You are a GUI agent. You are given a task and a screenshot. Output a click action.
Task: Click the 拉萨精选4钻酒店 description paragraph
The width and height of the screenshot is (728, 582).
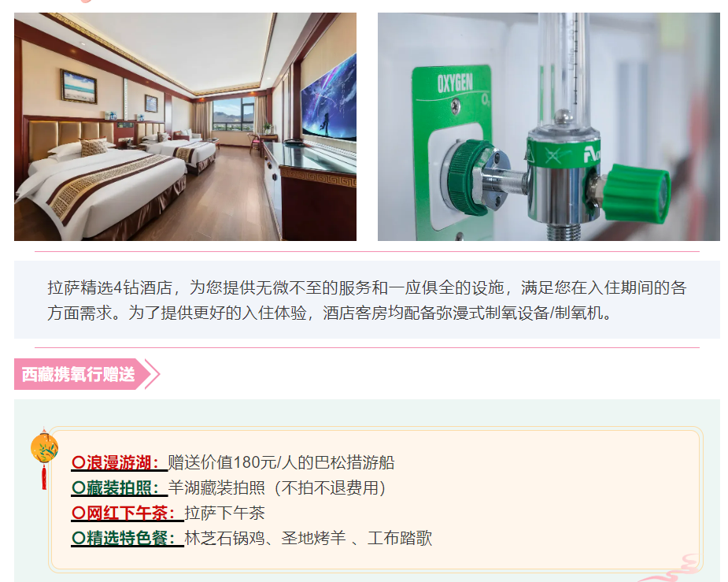point(367,300)
